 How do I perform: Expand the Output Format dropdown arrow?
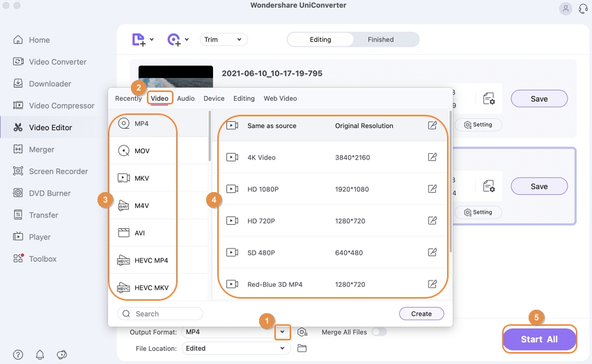pyautogui.click(x=282, y=332)
